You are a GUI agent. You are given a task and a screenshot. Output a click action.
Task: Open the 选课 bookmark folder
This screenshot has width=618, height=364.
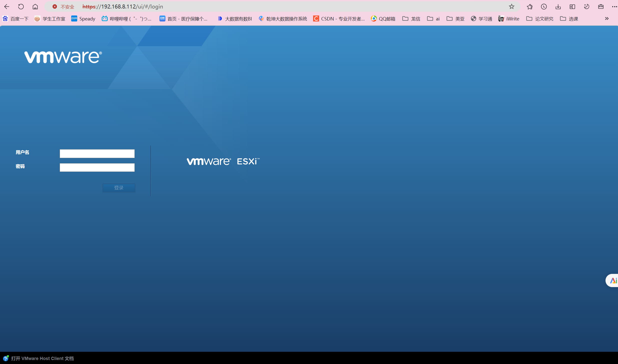coord(569,19)
